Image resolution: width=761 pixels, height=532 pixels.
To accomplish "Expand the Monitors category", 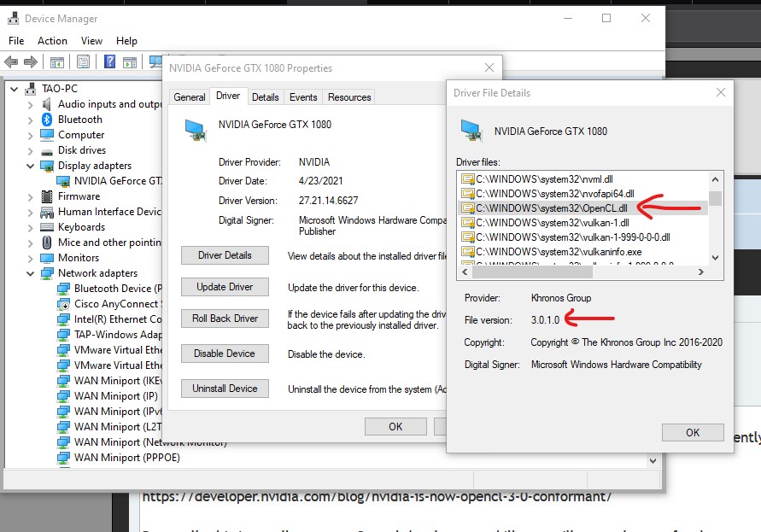I will pos(31,258).
